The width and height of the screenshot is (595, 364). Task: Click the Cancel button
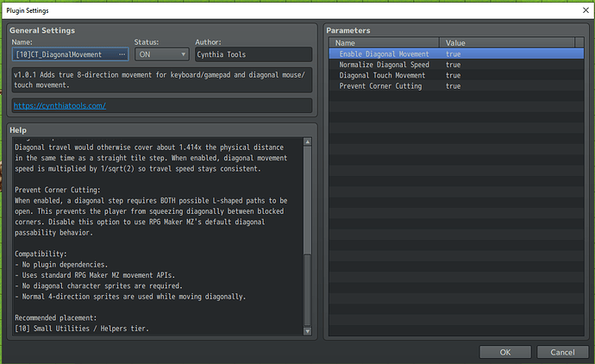[562, 352]
